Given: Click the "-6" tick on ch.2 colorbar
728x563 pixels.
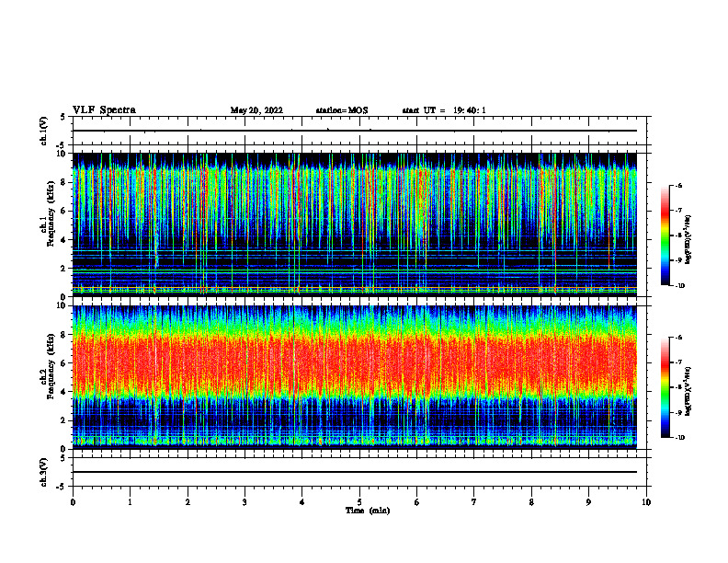Looking at the screenshot, I should 678,338.
